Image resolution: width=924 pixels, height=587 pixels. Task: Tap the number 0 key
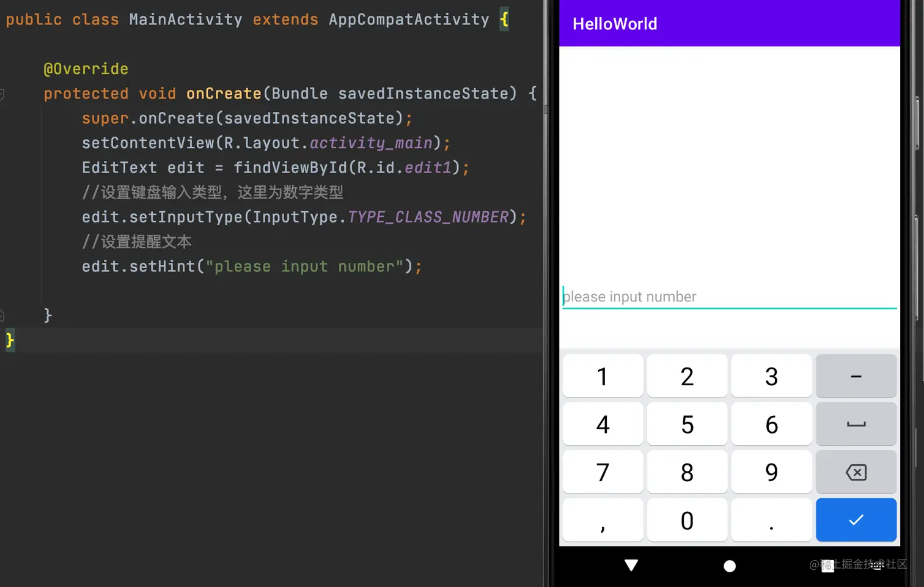click(687, 520)
